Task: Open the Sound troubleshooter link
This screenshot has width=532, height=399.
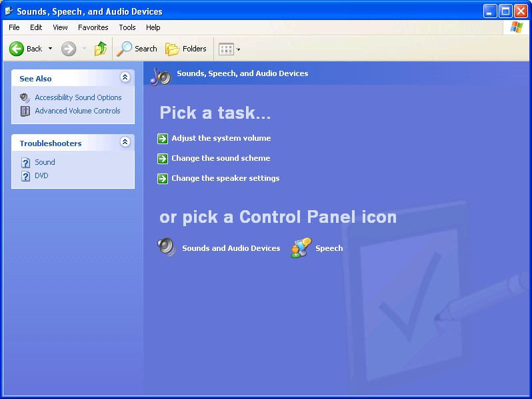Action: 45,162
